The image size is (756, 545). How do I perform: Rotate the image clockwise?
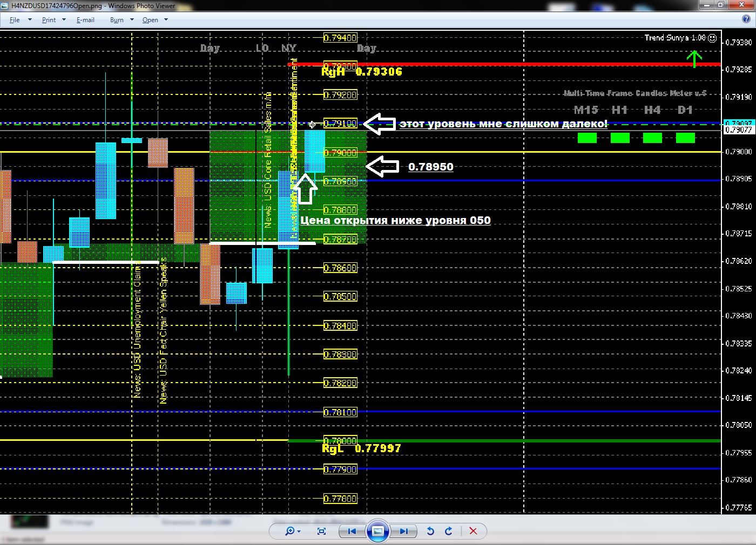tap(448, 531)
